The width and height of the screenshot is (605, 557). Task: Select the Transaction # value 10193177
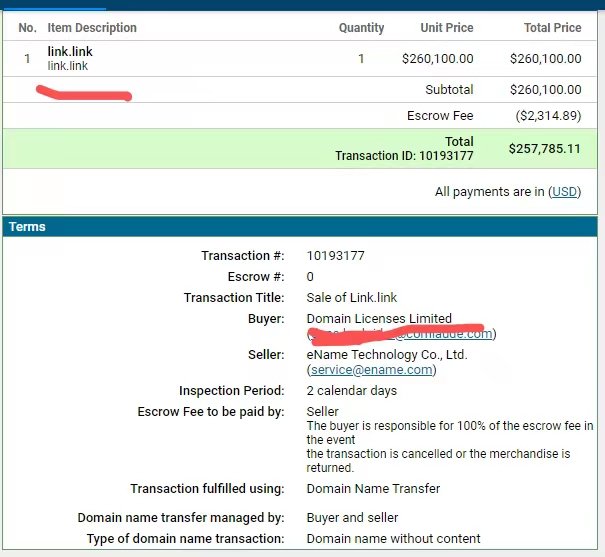coord(335,256)
